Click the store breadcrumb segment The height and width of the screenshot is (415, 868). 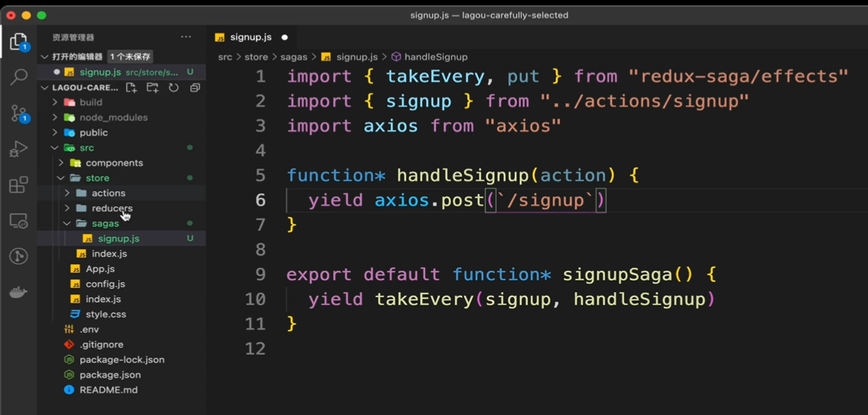pos(256,57)
